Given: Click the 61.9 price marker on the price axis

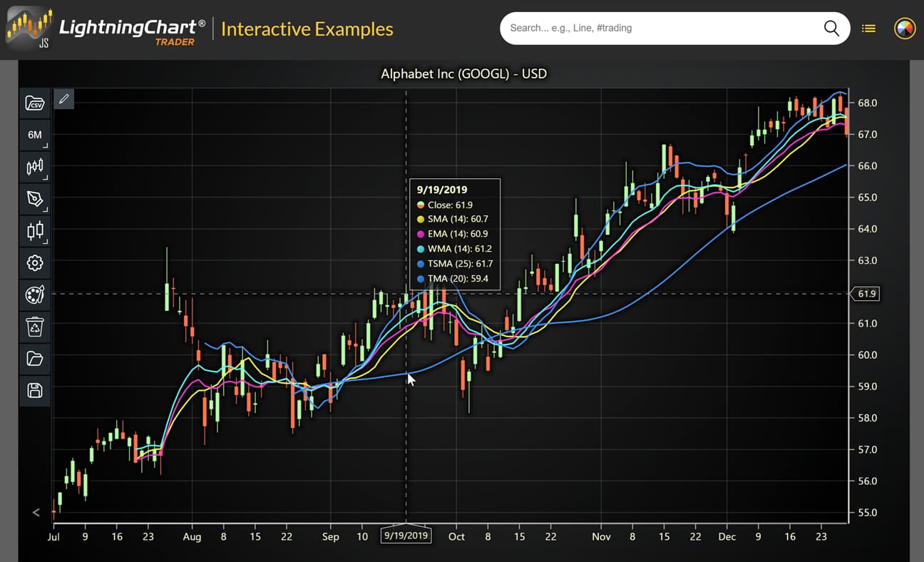Looking at the screenshot, I should tap(866, 294).
